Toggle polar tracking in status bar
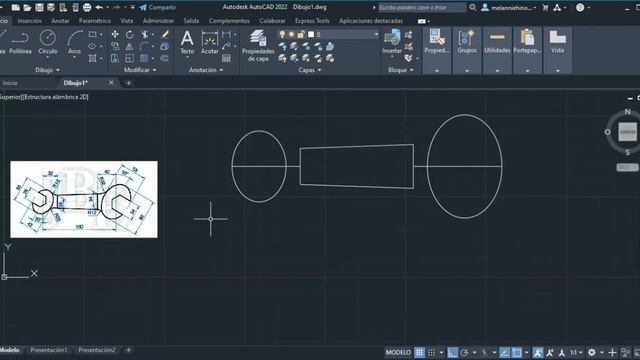640x360 pixels. [x=464, y=352]
